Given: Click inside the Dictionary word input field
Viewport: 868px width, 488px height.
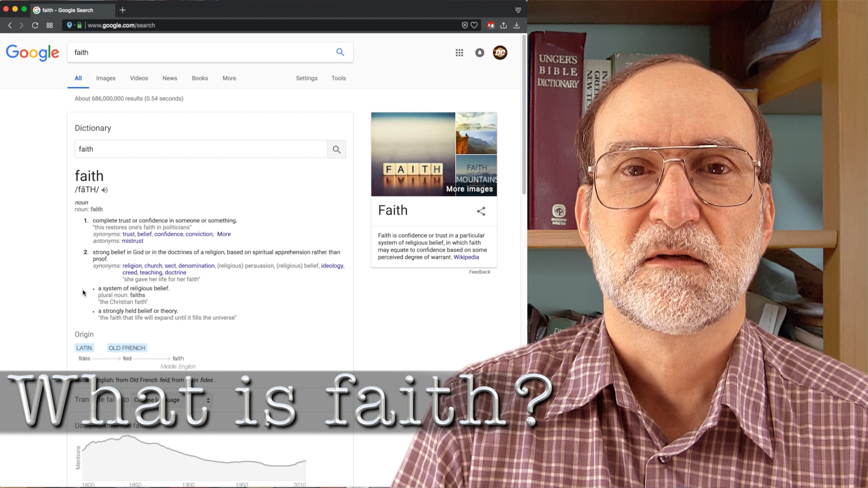Looking at the screenshot, I should tap(201, 149).
